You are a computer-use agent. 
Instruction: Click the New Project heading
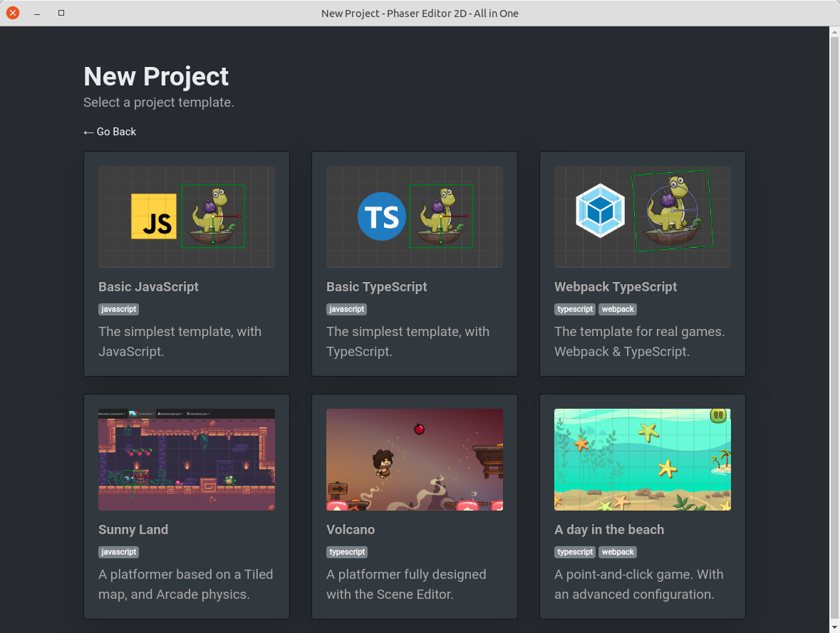point(156,76)
